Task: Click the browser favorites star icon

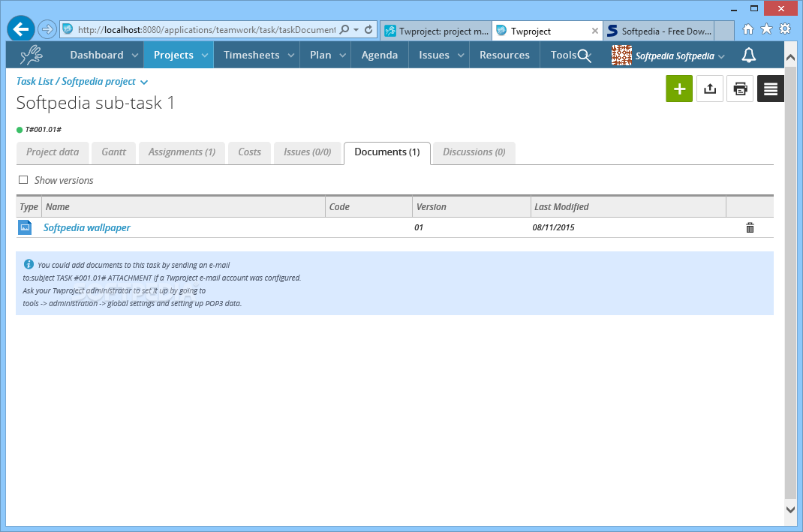Action: click(x=766, y=29)
